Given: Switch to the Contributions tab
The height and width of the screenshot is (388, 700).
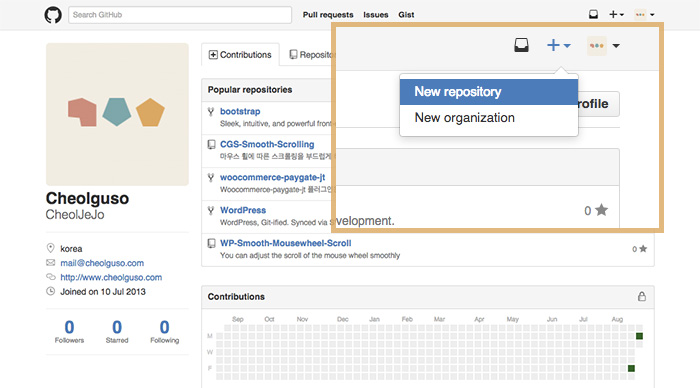Looking at the screenshot, I should [x=240, y=54].
